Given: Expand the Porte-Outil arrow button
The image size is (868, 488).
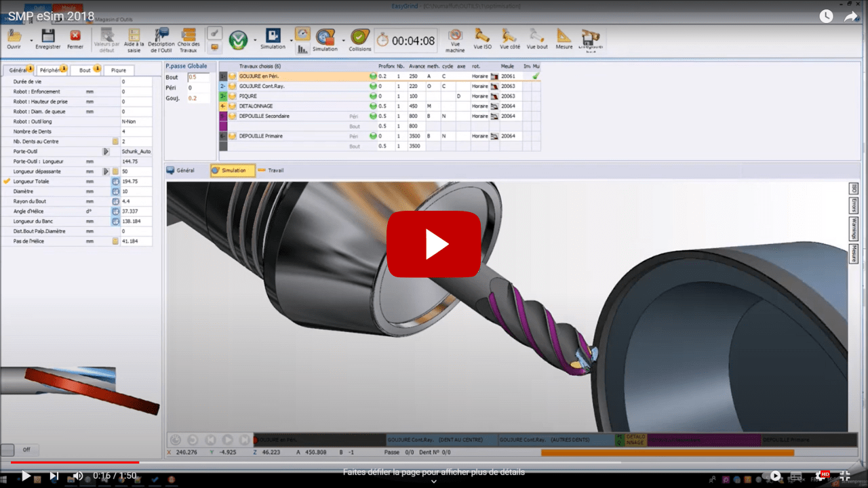Looking at the screenshot, I should [106, 152].
